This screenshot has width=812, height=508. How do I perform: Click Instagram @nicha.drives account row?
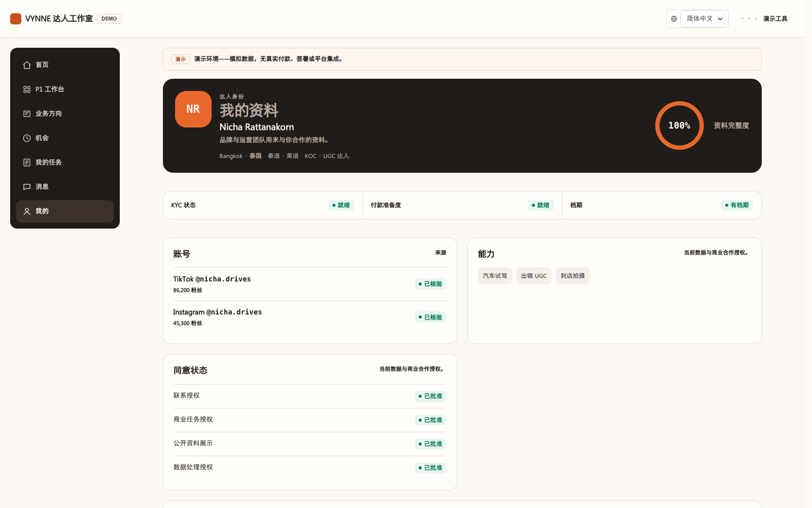310,317
